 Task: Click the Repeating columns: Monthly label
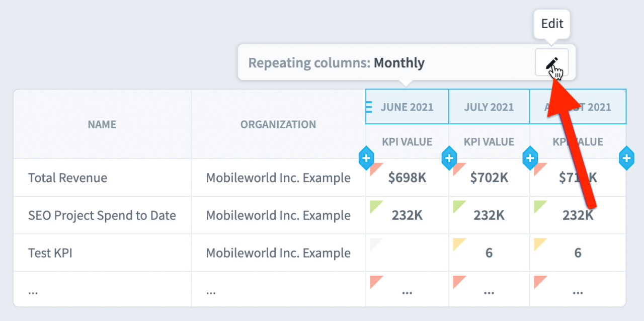coord(337,63)
